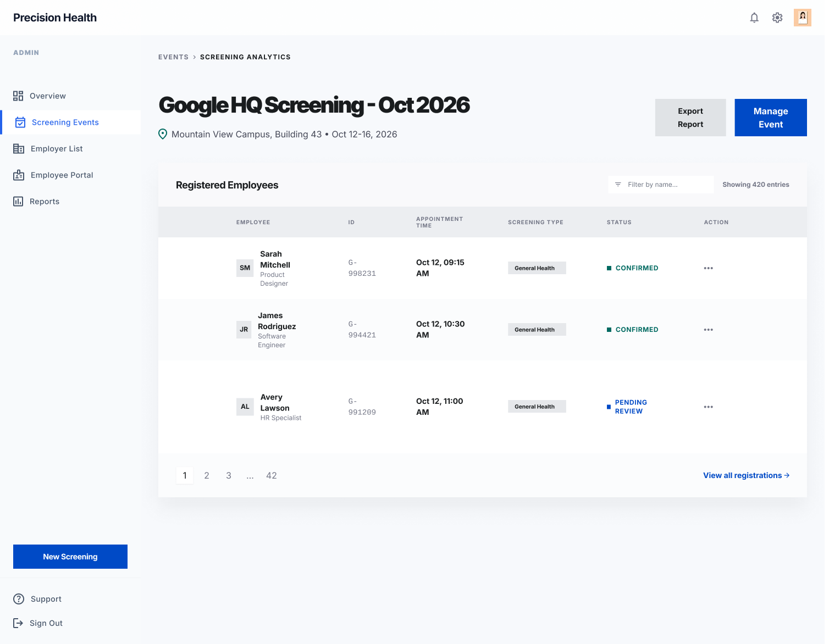Go to pagination page 2

click(207, 475)
